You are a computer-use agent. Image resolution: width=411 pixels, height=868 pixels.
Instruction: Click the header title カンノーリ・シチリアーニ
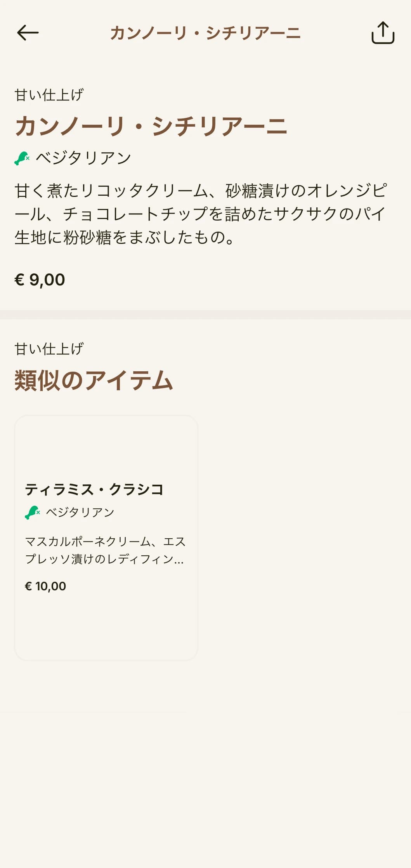(x=205, y=33)
